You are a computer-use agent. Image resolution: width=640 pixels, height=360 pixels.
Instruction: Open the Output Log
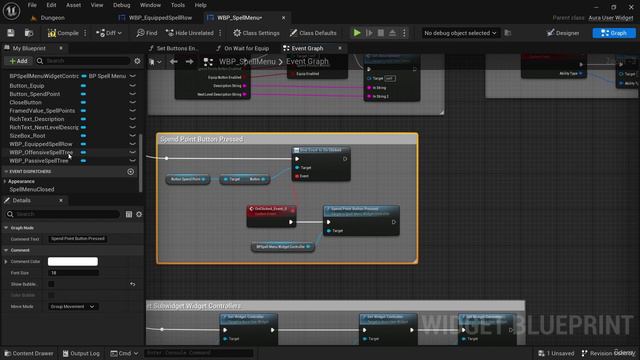pos(81,353)
